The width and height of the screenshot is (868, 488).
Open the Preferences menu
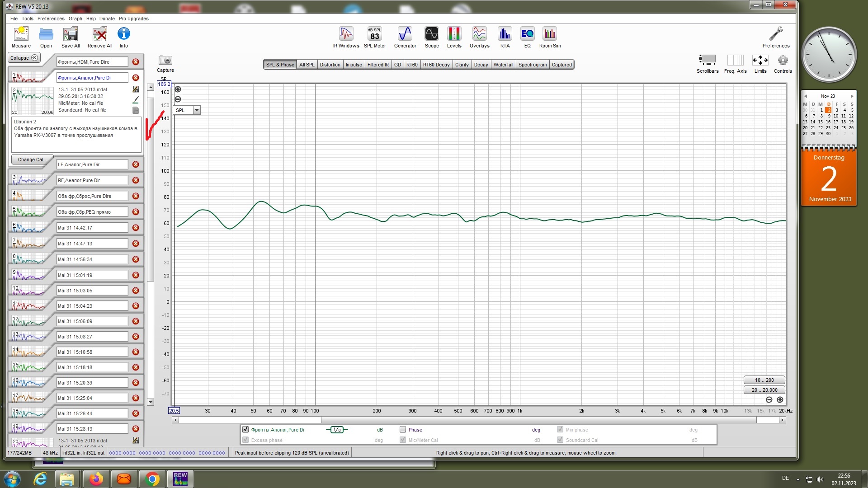[51, 19]
